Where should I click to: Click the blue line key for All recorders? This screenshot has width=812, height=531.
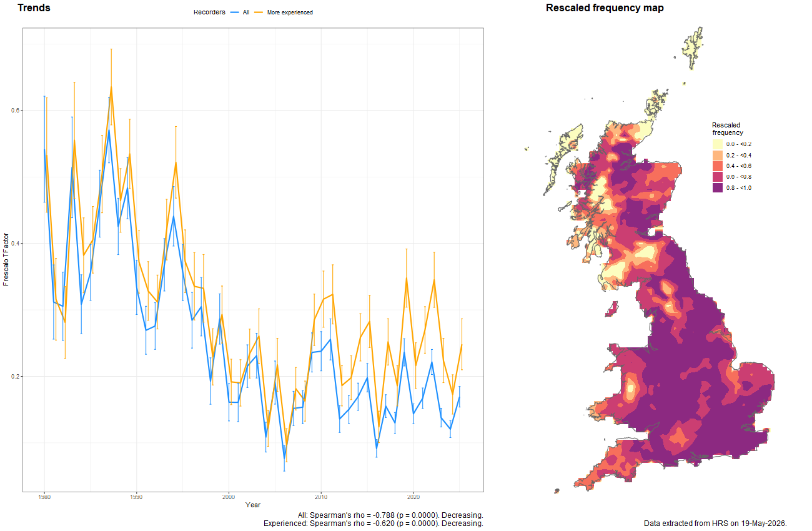pyautogui.click(x=235, y=12)
